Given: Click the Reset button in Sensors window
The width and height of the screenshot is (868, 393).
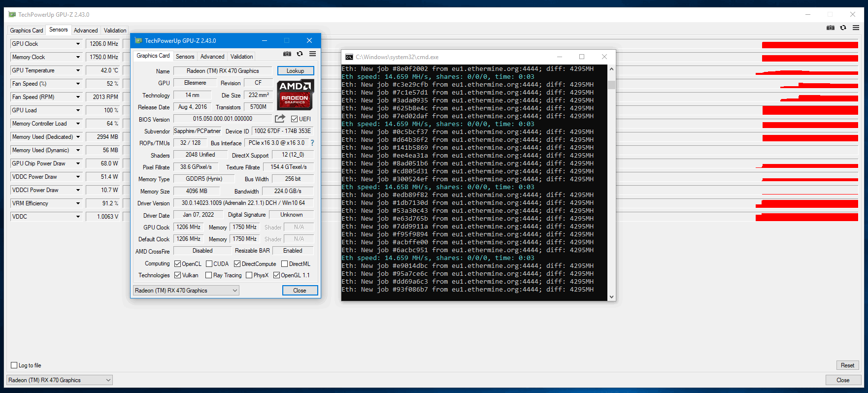Looking at the screenshot, I should 848,365.
